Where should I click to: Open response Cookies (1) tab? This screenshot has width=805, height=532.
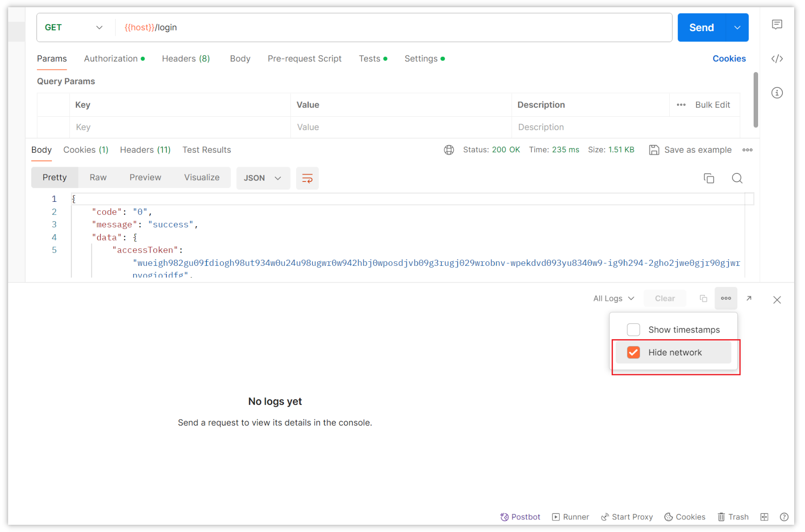[x=86, y=150]
